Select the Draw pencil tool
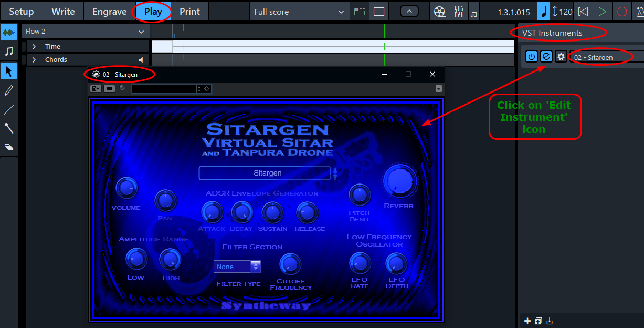This screenshot has height=328, width=644. pos(9,90)
